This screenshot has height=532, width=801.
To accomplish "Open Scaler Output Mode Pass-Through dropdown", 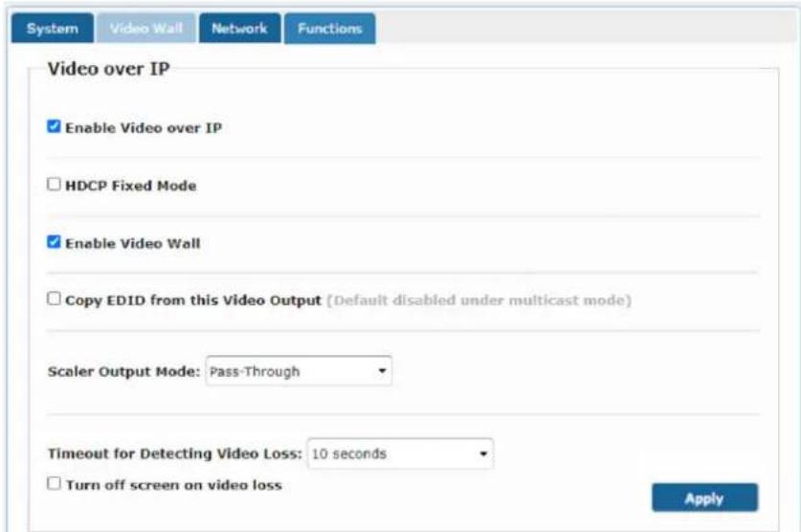I will pyautogui.click(x=299, y=371).
